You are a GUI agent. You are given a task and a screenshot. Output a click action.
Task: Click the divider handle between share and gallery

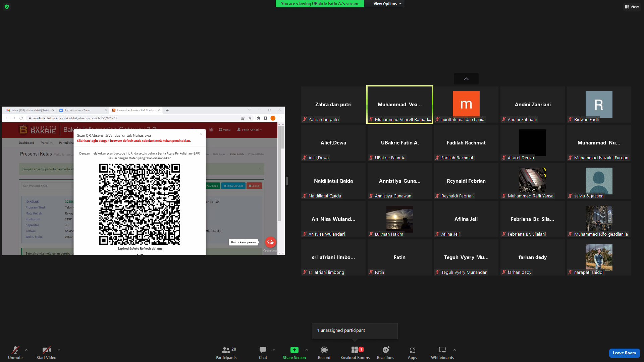(x=287, y=181)
